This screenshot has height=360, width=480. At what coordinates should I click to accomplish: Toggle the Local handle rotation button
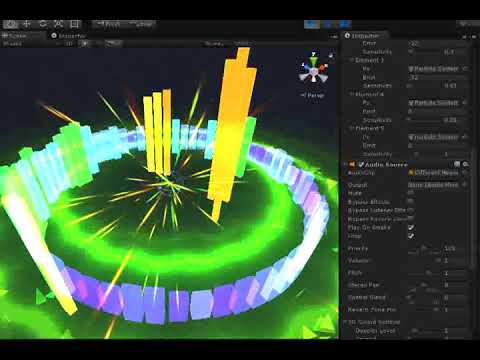(140, 24)
